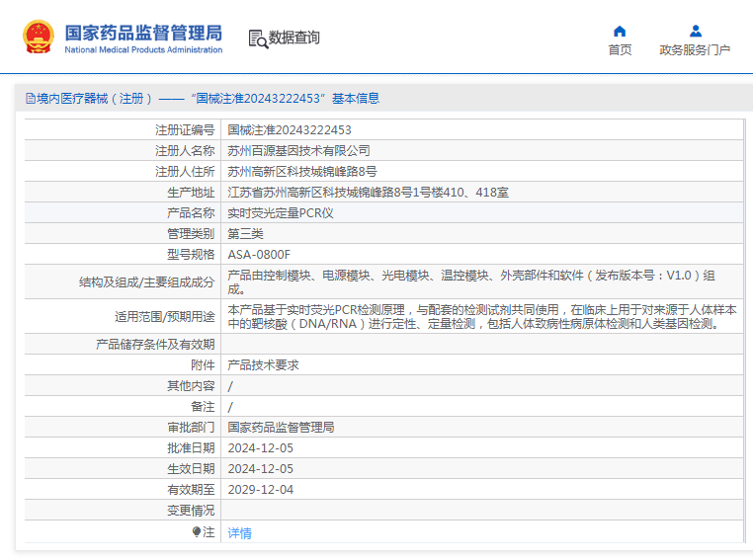Screen dimensions: 753x560
Task: Click the document icon before 境内医疗器械
Action: click(31, 99)
